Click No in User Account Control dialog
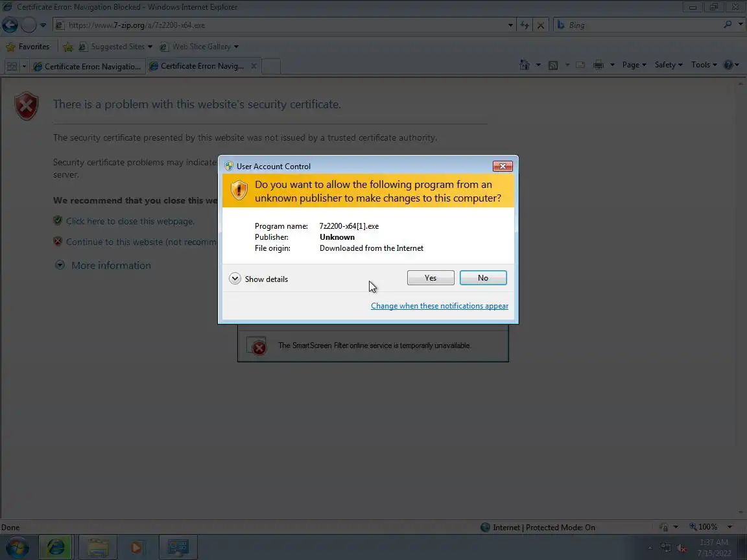The width and height of the screenshot is (747, 560). (x=483, y=277)
